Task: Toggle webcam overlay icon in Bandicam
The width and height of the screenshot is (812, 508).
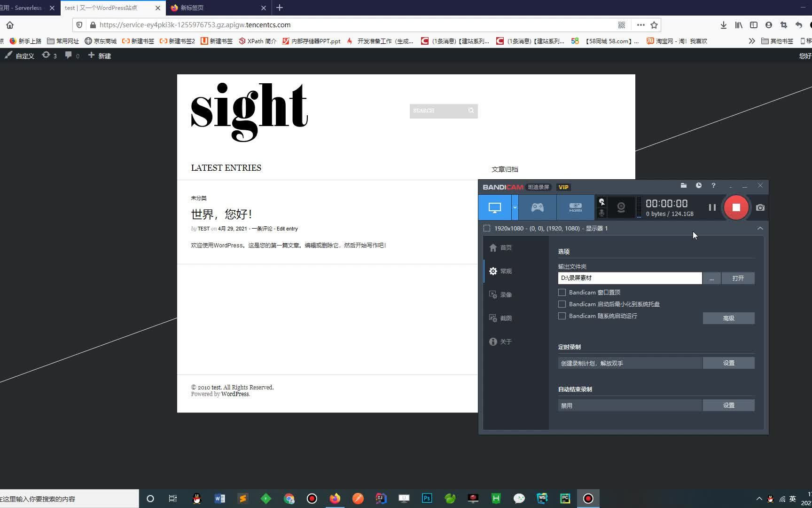Action: [x=621, y=207]
